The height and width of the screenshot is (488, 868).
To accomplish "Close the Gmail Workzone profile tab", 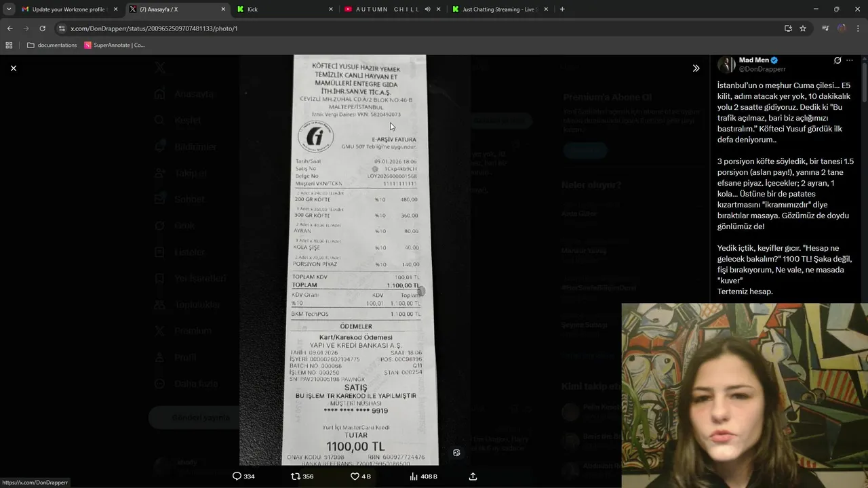I will point(116,9).
